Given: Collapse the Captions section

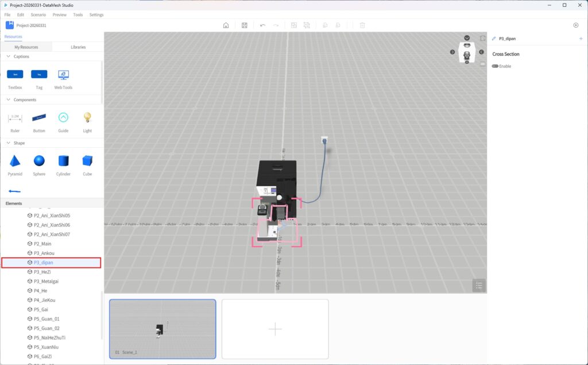Looking at the screenshot, I should coord(8,57).
